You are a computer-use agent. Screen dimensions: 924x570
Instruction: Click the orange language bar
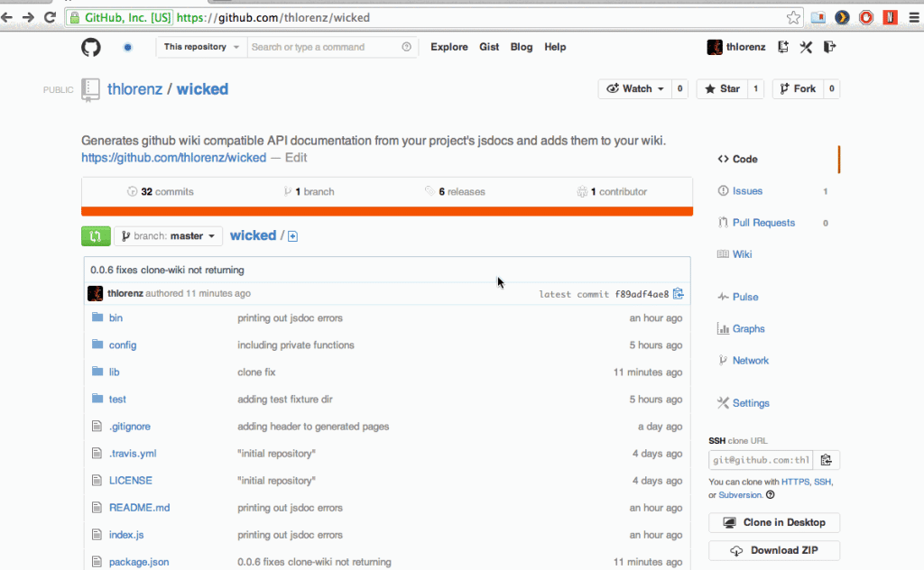pos(387,211)
